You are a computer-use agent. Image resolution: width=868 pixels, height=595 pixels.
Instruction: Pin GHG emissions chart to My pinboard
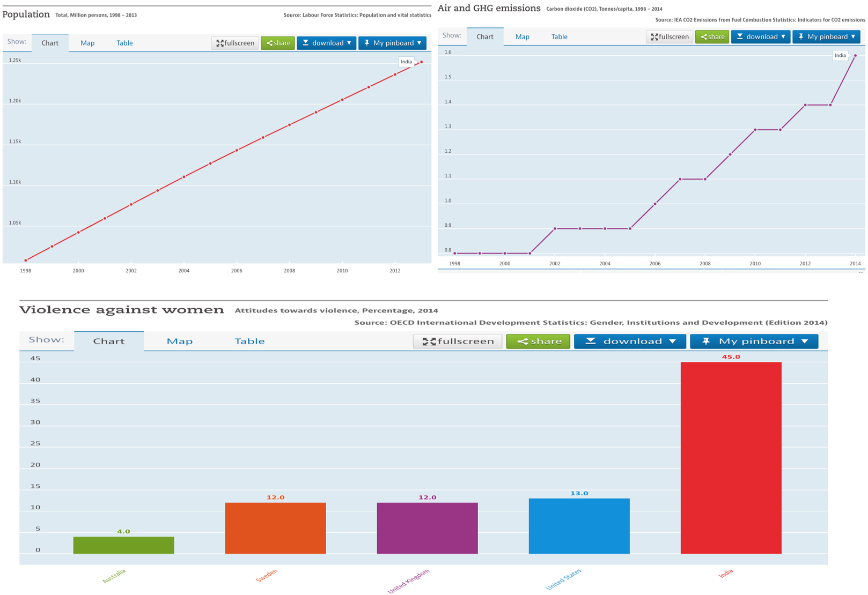click(x=826, y=36)
